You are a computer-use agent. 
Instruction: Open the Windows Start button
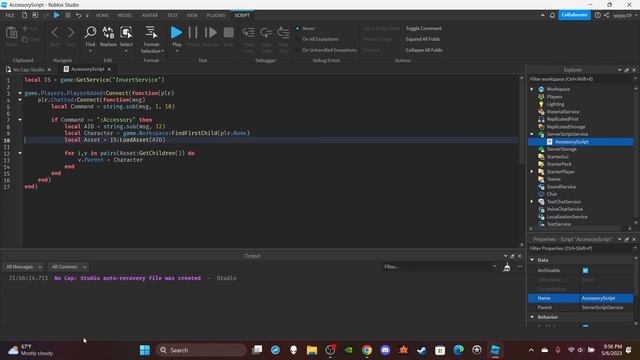144,350
